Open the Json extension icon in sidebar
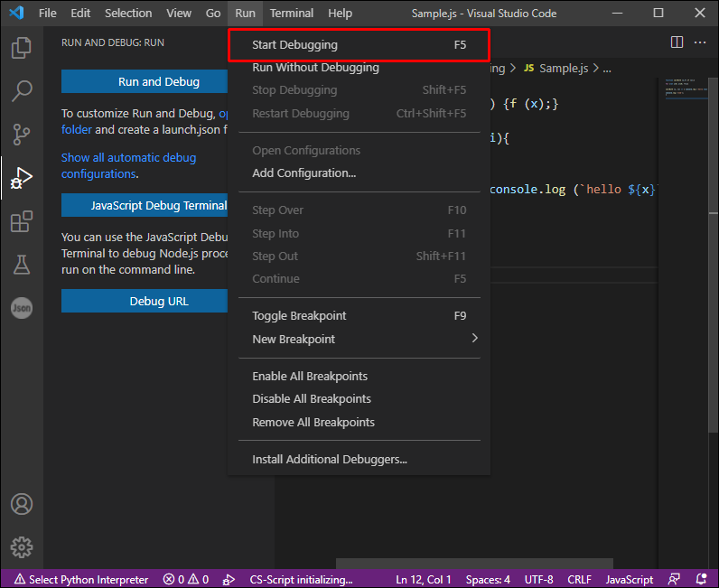The image size is (719, 588). pyautogui.click(x=21, y=308)
